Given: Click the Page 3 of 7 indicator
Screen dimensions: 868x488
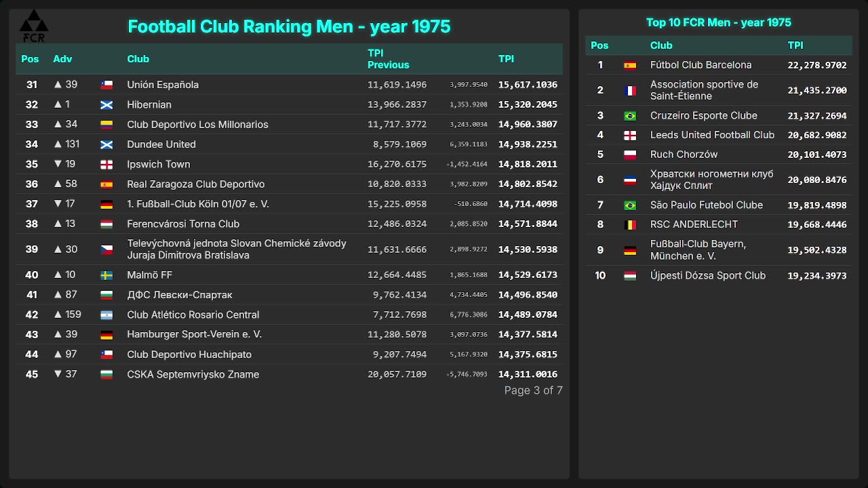Looking at the screenshot, I should pos(533,390).
